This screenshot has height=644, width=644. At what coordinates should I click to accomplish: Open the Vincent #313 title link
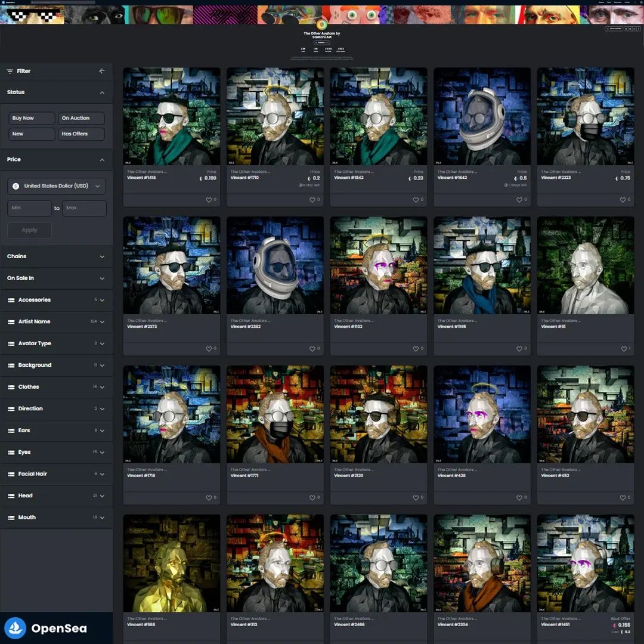(x=244, y=625)
